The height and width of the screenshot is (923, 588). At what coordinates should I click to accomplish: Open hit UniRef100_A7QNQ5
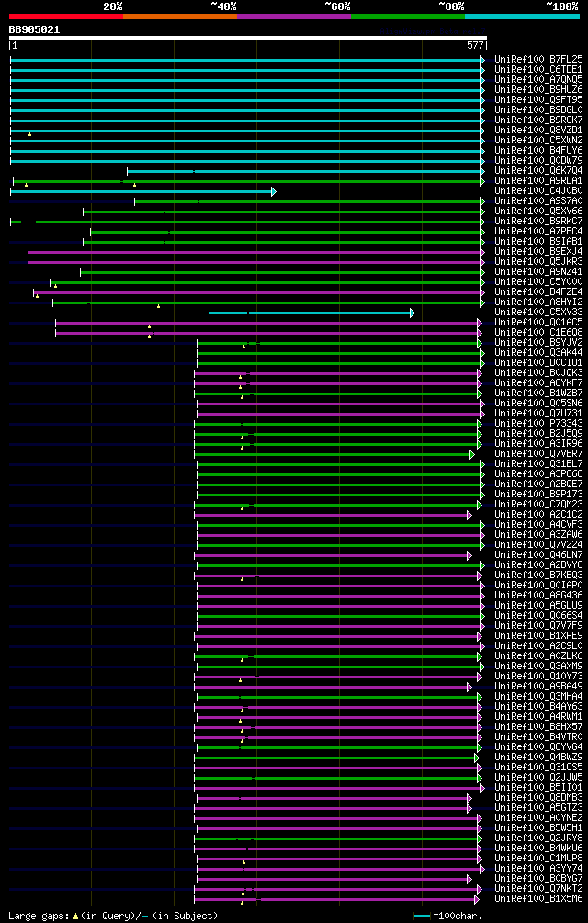click(x=538, y=79)
